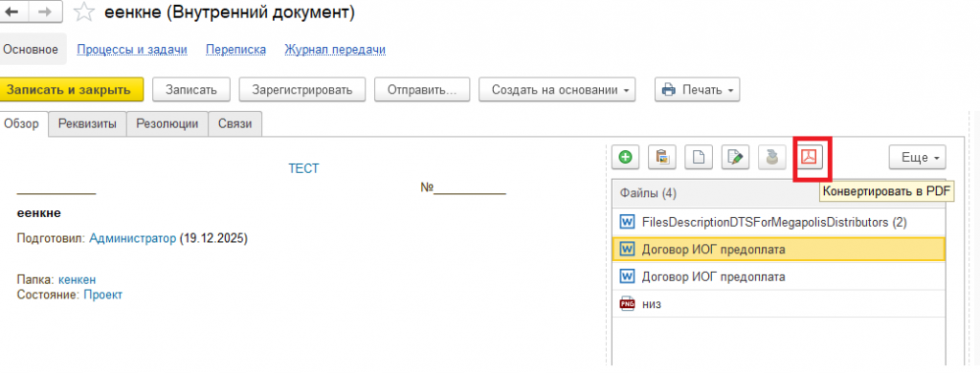Expand the Создать на основании dropdown
The width and height of the screenshot is (980, 373).
coord(558,89)
